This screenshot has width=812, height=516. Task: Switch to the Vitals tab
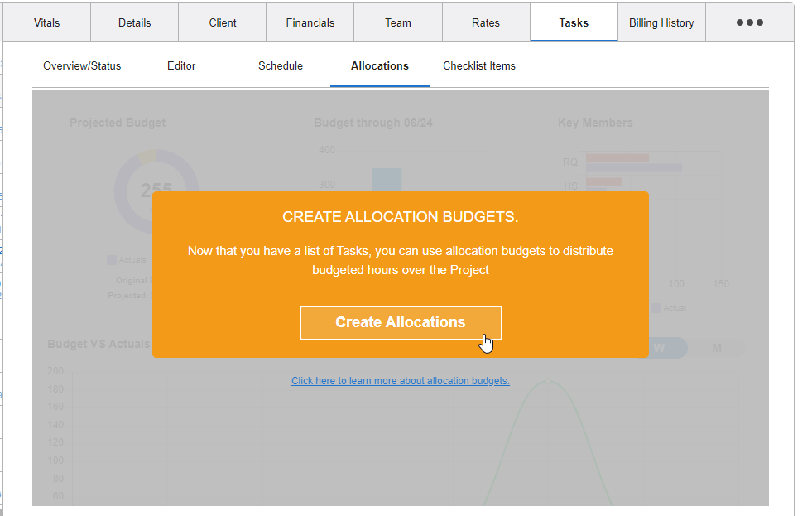coord(46,22)
